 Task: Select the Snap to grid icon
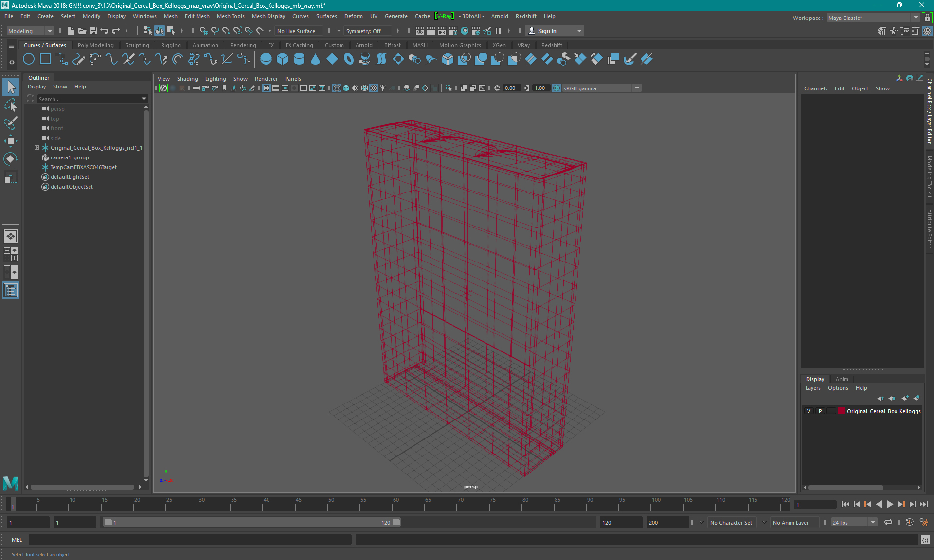(203, 31)
